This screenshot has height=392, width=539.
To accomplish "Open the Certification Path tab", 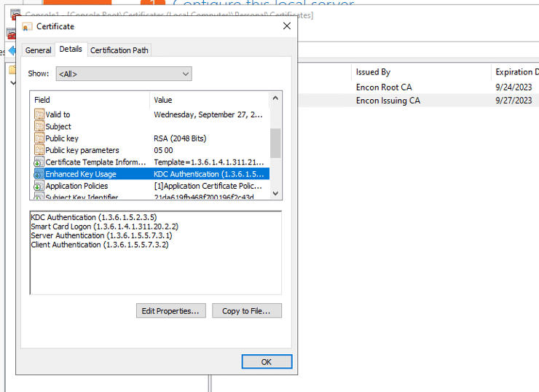I will (119, 50).
